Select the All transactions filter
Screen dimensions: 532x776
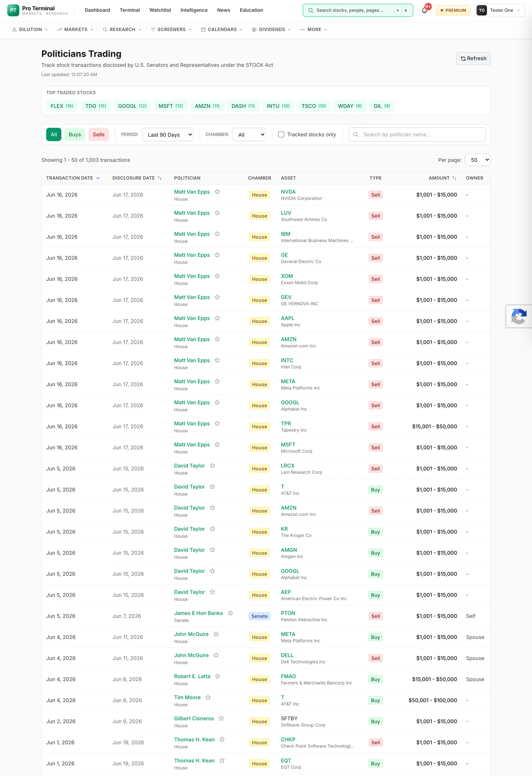coord(54,135)
